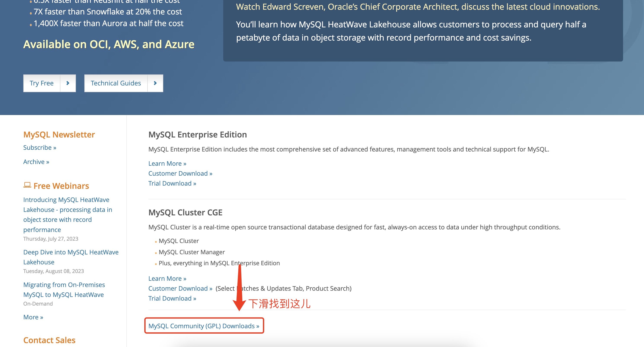This screenshot has height=347, width=644.
Task: Open Enterprise Edition Learn More link
Action: point(167,163)
